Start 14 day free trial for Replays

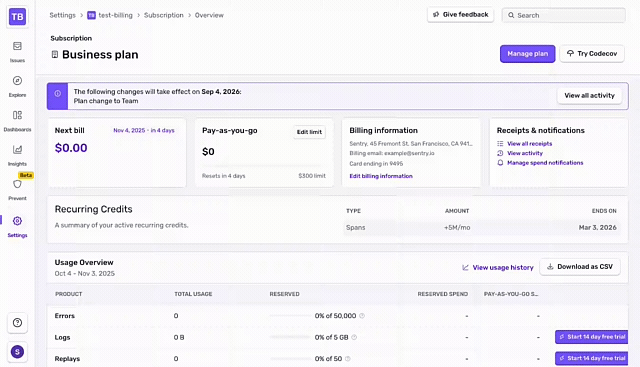pos(591,358)
